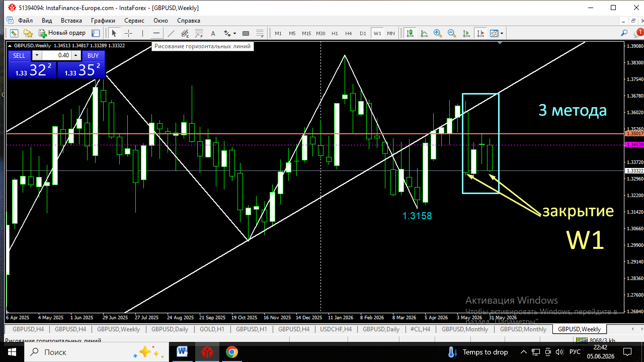Switch to the GBPUSD,H1 chart tab
The height and width of the screenshot is (362, 644).
(252, 329)
